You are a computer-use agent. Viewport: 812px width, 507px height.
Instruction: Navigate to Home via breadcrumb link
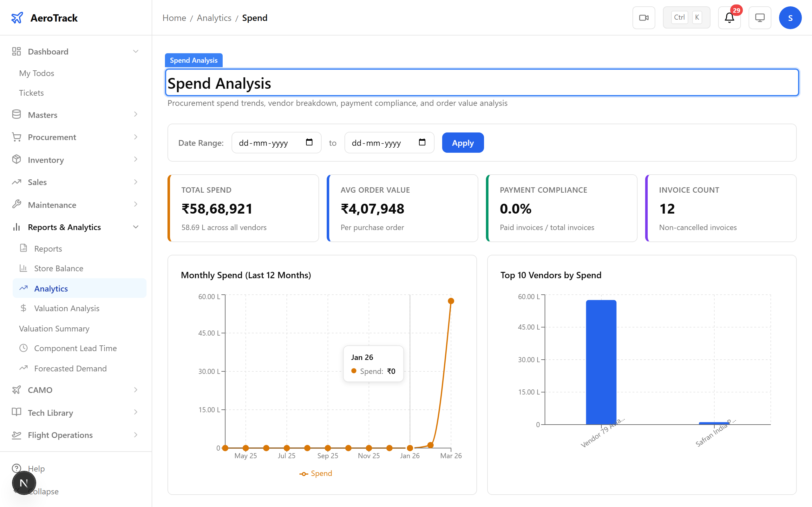(x=174, y=17)
